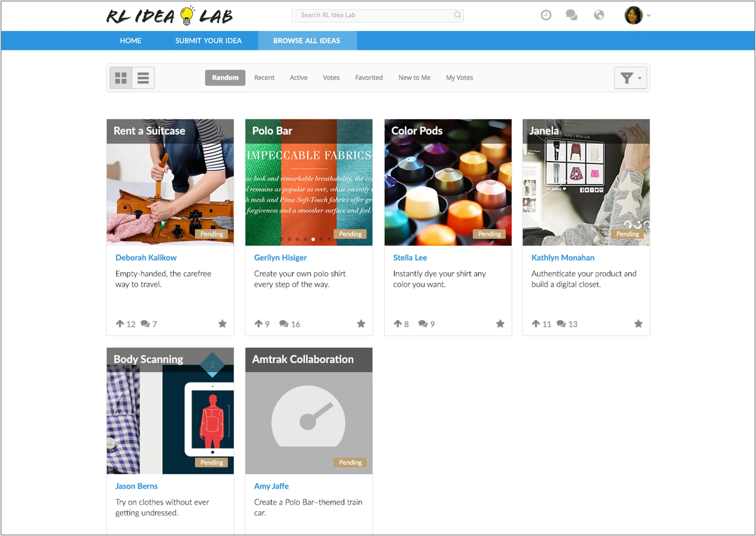Image resolution: width=756 pixels, height=536 pixels.
Task: Click the globe notifications icon
Action: (x=599, y=15)
